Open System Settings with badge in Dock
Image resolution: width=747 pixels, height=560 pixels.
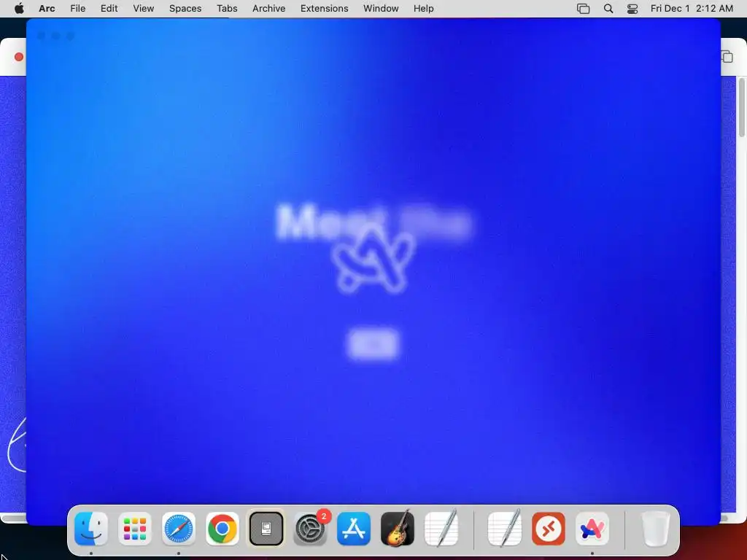tap(311, 529)
